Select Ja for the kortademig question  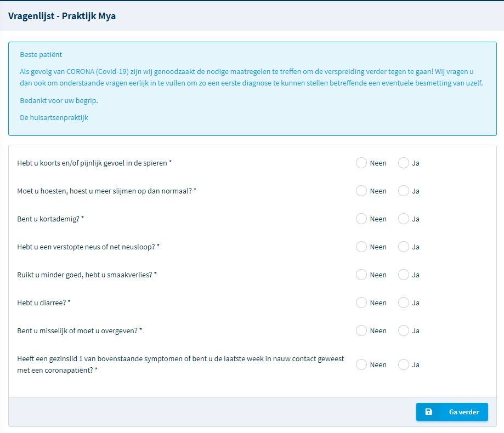coord(404,219)
